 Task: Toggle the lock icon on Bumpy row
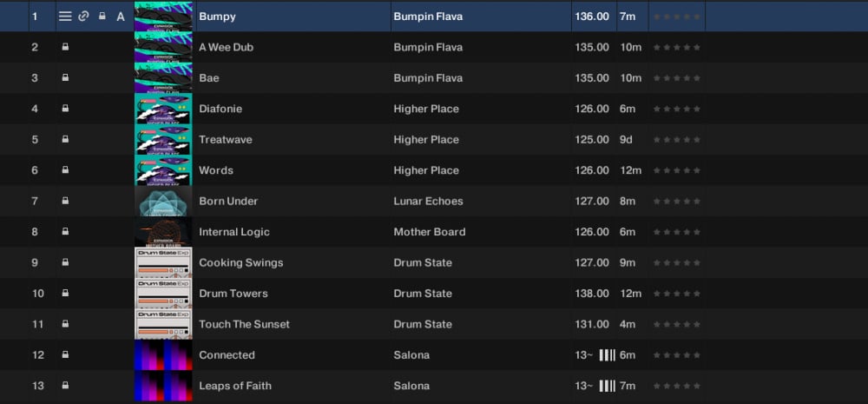(x=102, y=17)
